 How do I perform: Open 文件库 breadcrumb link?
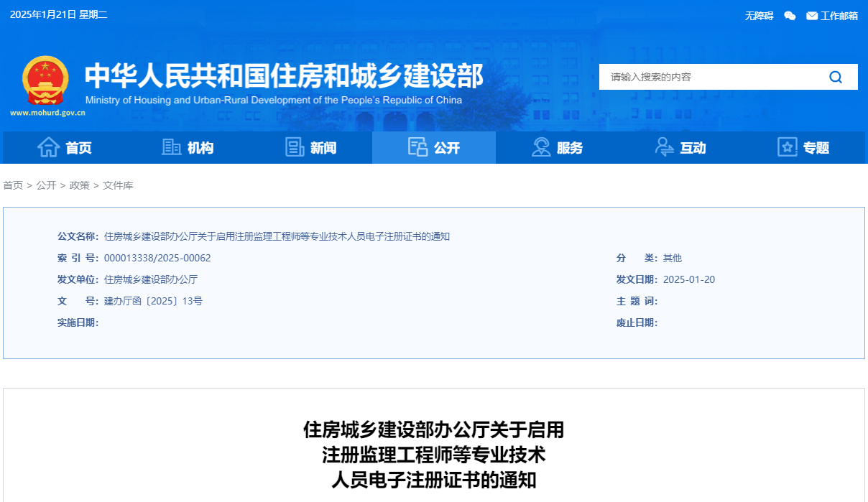click(118, 185)
